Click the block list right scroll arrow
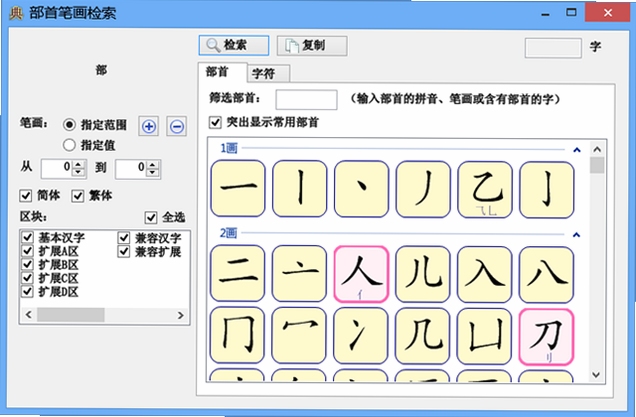636x417 pixels. click(x=180, y=315)
